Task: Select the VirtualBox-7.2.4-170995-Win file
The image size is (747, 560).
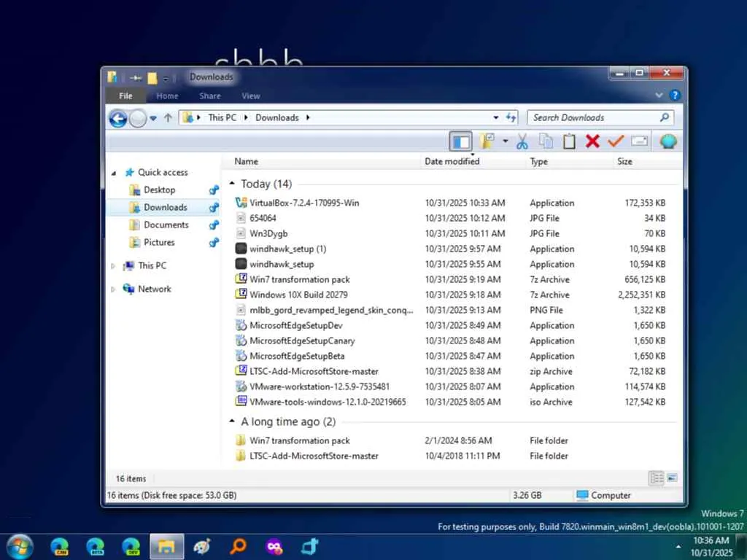Action: pyautogui.click(x=304, y=203)
